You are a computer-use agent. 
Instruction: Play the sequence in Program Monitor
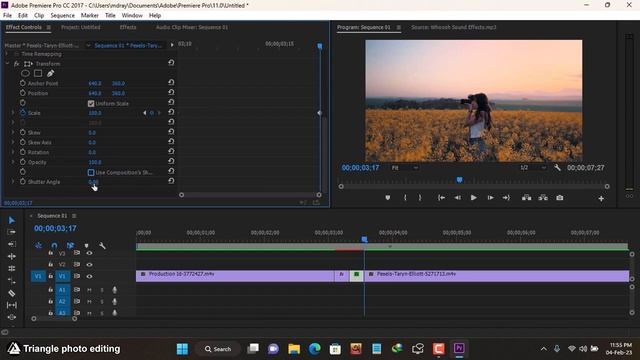(x=473, y=198)
